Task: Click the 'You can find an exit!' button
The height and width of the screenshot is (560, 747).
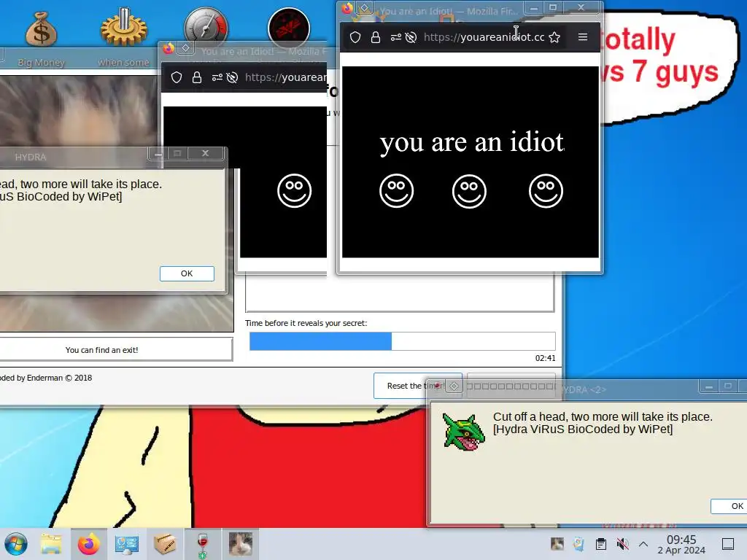Action: click(102, 350)
